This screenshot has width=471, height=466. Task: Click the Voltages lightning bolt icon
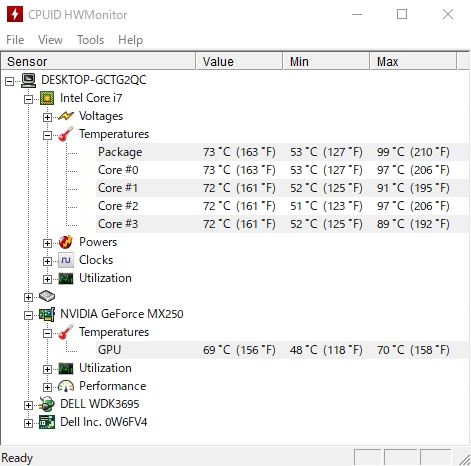tap(66, 116)
